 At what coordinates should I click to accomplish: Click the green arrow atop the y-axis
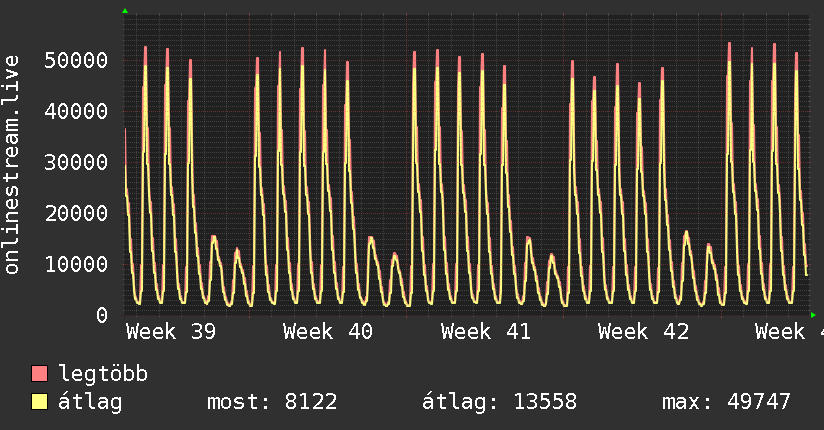click(x=125, y=11)
